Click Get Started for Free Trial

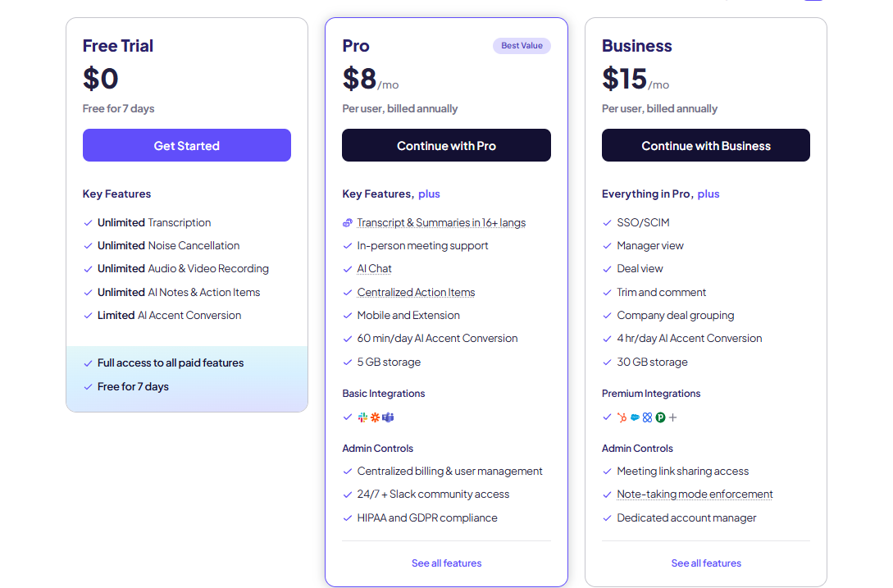(x=187, y=145)
